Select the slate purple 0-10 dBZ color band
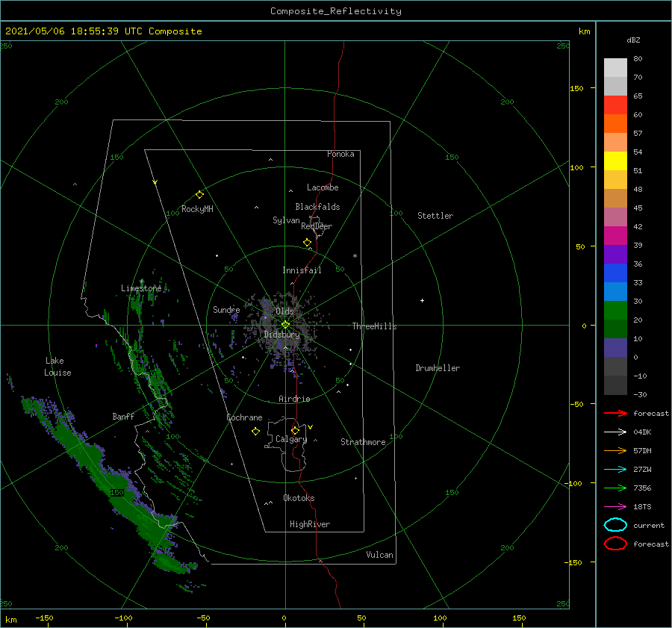This screenshot has width=672, height=628. tap(615, 347)
